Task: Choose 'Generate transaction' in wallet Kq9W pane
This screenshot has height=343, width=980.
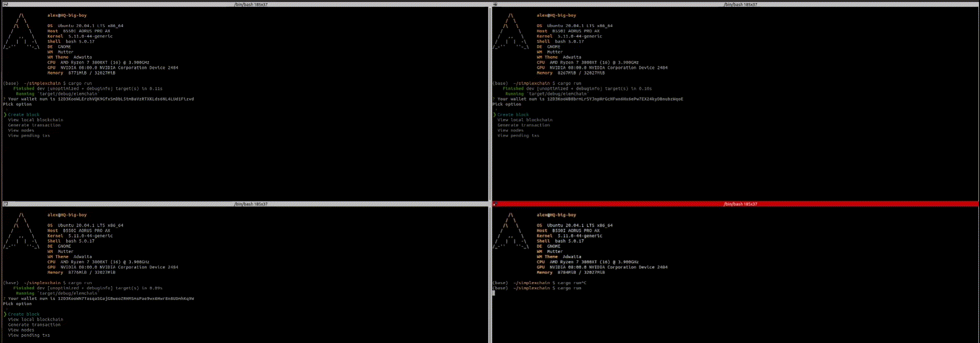Action: coord(34,325)
